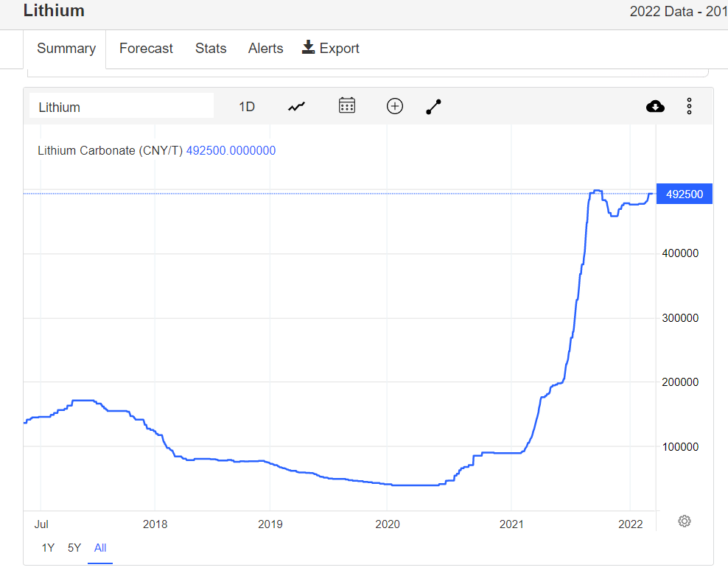Image resolution: width=728 pixels, height=587 pixels.
Task: Open chart settings gear icon
Action: (684, 521)
